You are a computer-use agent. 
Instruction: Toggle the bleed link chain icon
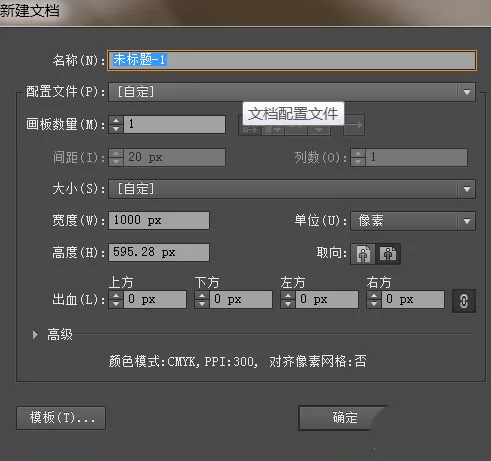[x=464, y=301]
